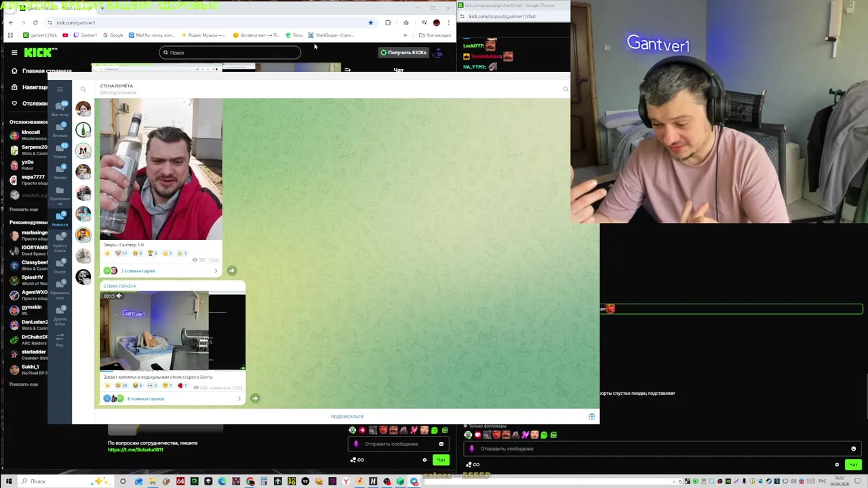Screen dimensions: 868x488
Task: Unmute the video with speaker icon
Action: coord(119,296)
